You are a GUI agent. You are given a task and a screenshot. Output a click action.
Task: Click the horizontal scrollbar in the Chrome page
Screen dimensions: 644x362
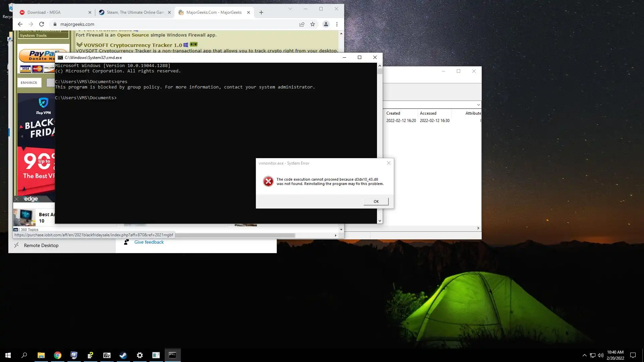point(235,235)
